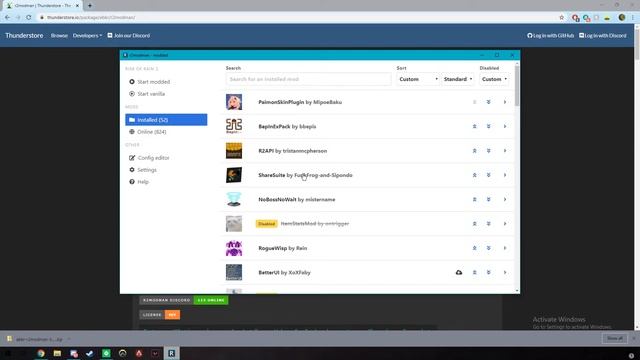The width and height of the screenshot is (640, 360).
Task: Select Installed (52) mods view
Action: [x=166, y=120]
